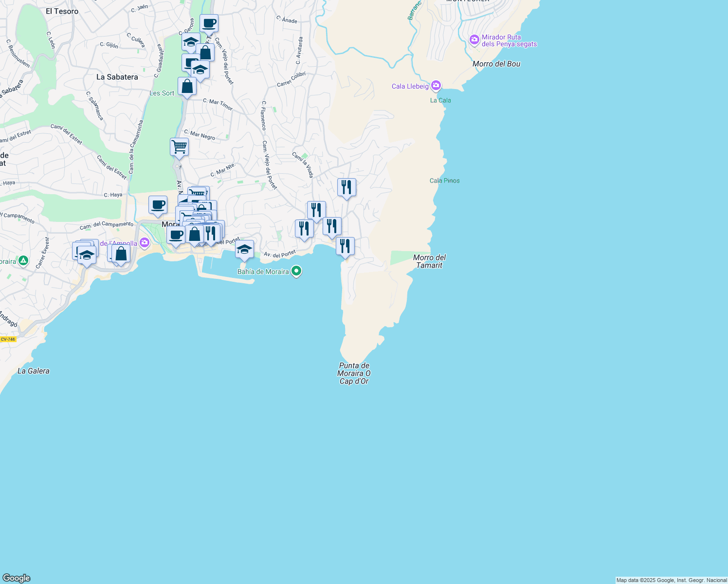This screenshot has height=584, width=728.
Task: Open the shopping bag marker below Les Sort
Action: pyautogui.click(x=187, y=86)
